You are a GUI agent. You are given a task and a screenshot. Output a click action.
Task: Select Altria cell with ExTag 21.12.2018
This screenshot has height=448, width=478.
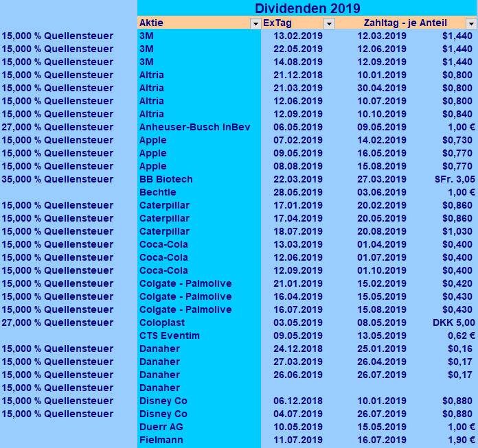point(199,75)
